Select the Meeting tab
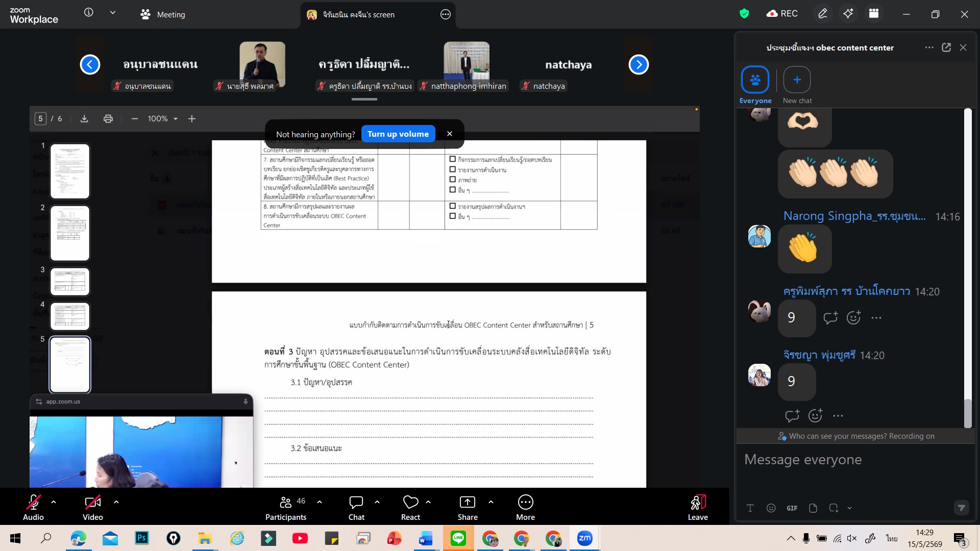980x551 pixels. [x=163, y=15]
